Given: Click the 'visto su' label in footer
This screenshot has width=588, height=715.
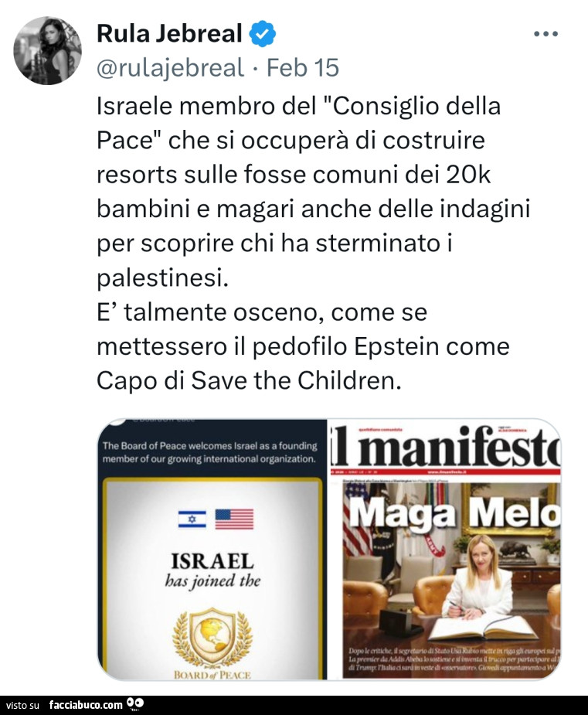Looking at the screenshot, I should click(x=22, y=705).
